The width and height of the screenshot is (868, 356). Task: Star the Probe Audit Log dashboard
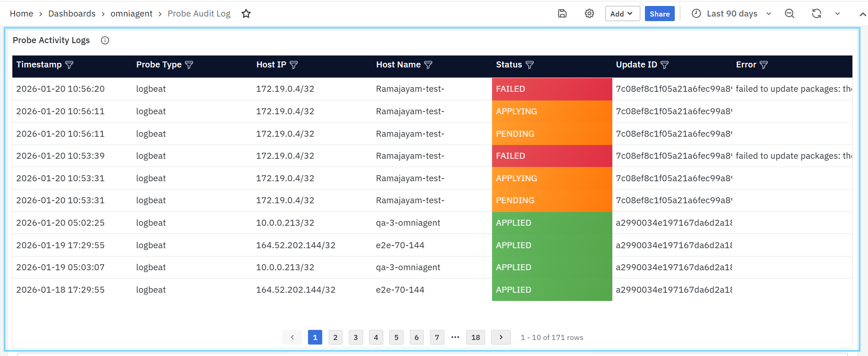[246, 14]
